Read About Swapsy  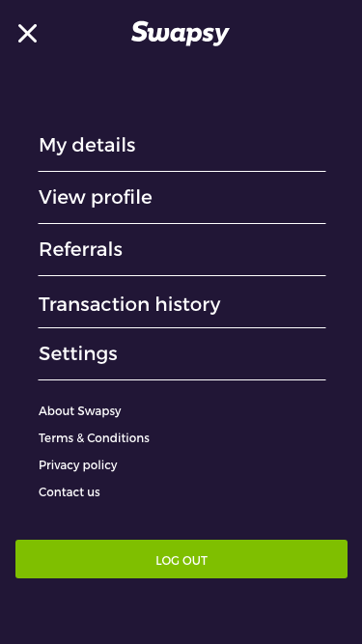pyautogui.click(x=79, y=411)
